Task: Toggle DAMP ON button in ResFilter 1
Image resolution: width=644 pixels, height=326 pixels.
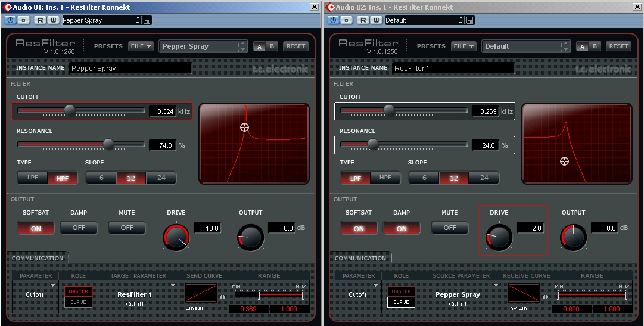Action: pyautogui.click(x=402, y=228)
